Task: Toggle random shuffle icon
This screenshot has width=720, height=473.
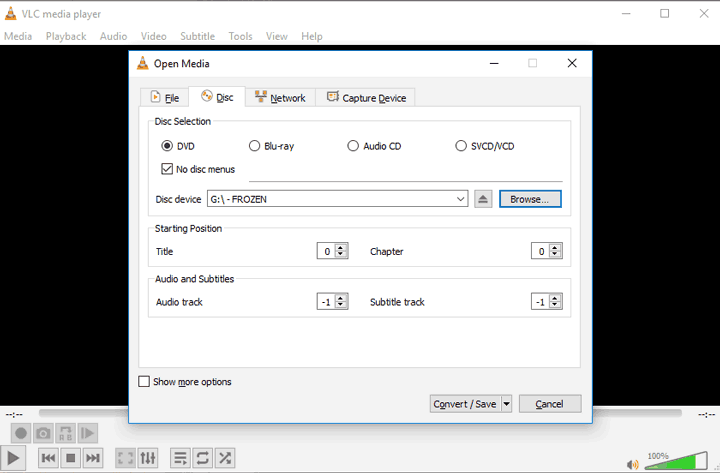Action: point(225,458)
